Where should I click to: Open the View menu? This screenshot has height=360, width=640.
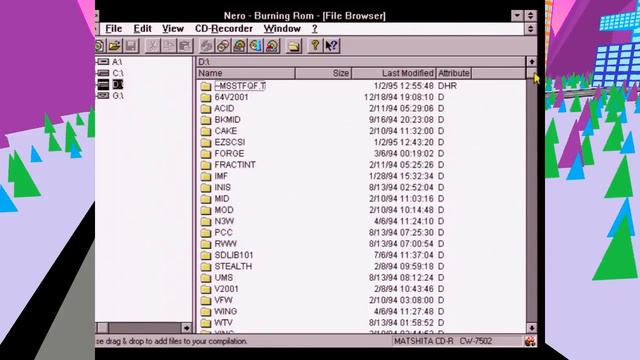(173, 29)
